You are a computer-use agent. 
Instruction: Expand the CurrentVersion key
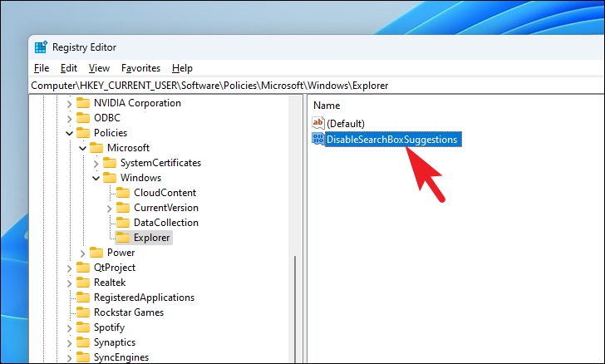point(109,209)
